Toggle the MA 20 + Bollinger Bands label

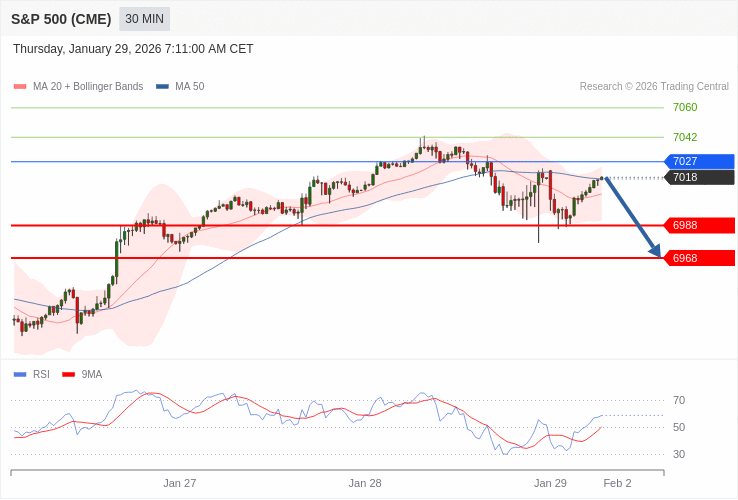click(x=88, y=87)
